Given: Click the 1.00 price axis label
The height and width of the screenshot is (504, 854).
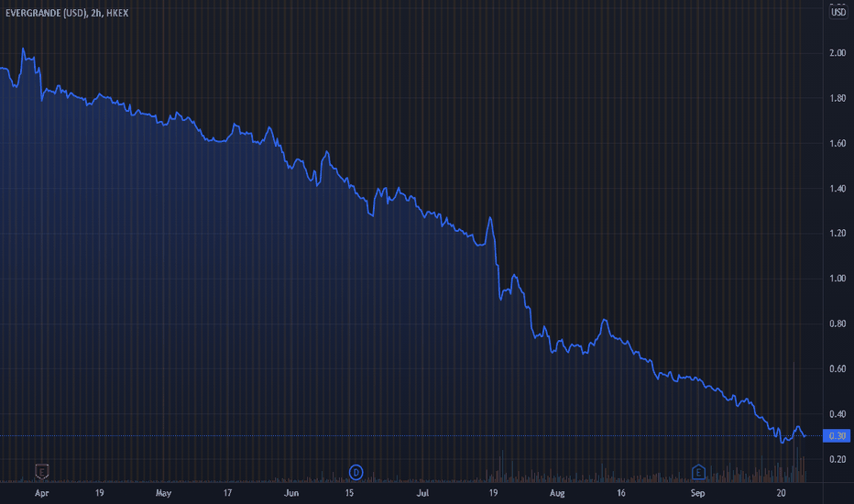Looking at the screenshot, I should [x=838, y=279].
